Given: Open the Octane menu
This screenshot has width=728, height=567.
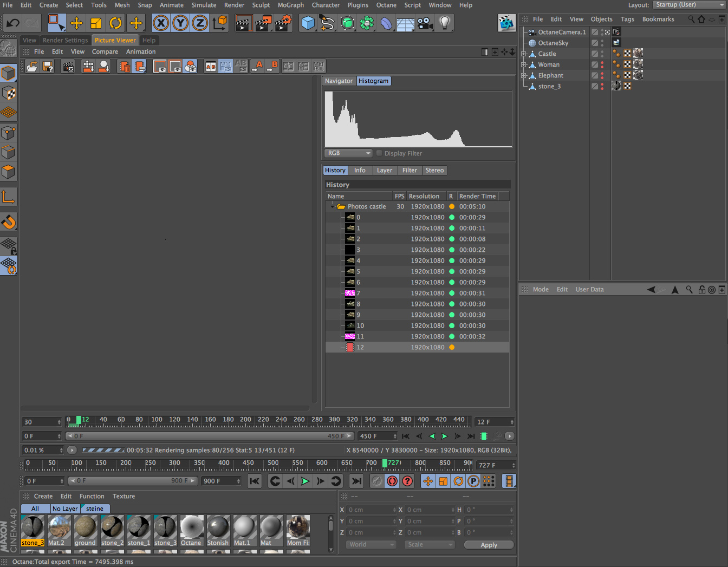Looking at the screenshot, I should click(386, 5).
